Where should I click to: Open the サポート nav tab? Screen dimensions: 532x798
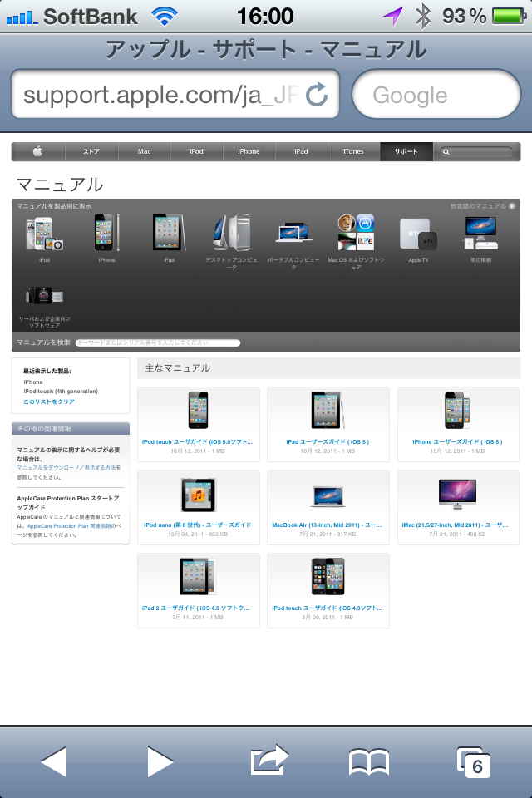[x=406, y=151]
